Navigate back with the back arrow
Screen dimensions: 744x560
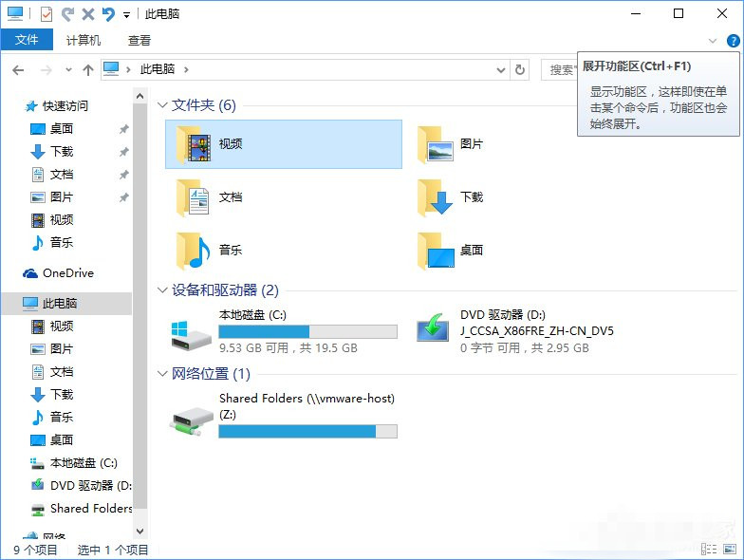tap(18, 69)
